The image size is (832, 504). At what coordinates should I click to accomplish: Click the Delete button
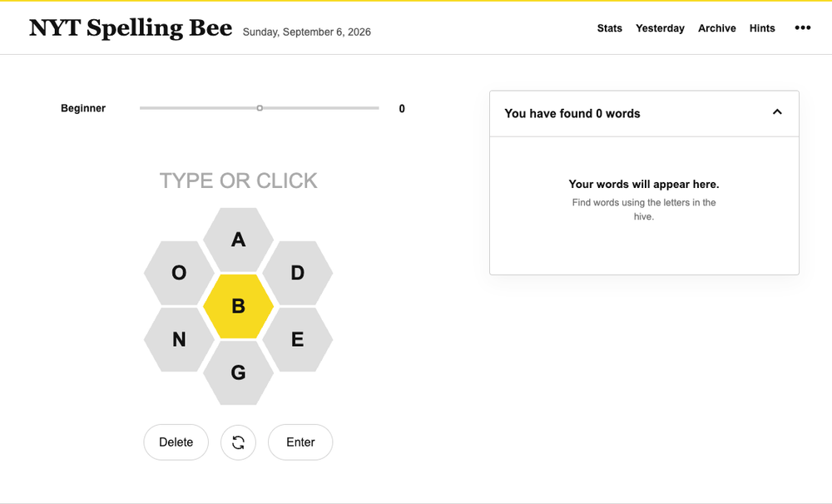pos(176,442)
